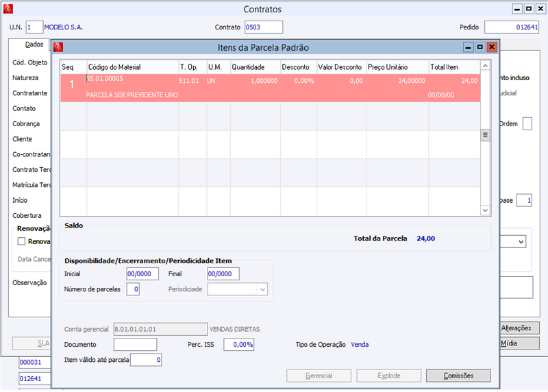Click the Comissões button

458,376
